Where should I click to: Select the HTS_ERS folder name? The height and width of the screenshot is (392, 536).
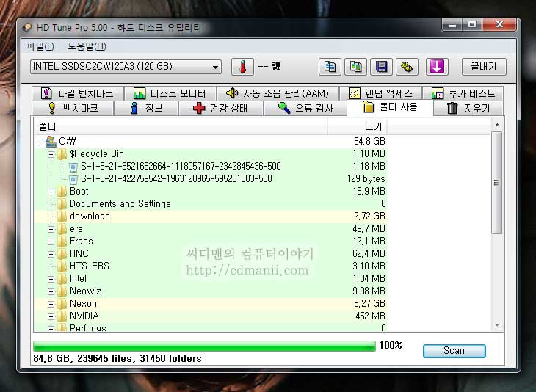pos(90,266)
